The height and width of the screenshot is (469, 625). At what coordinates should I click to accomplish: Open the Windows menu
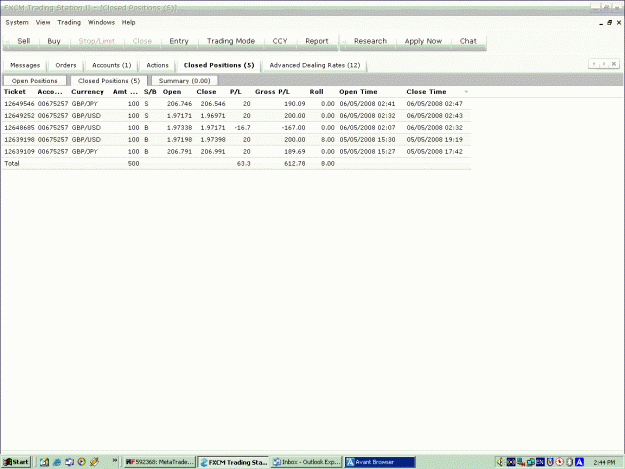[x=101, y=23]
